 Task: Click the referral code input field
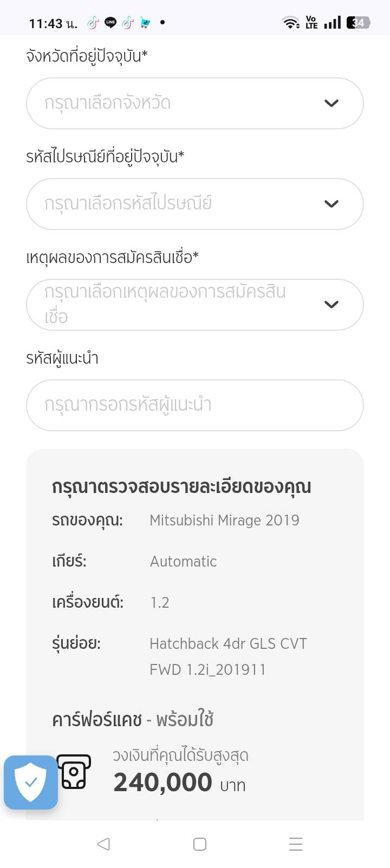click(x=194, y=405)
